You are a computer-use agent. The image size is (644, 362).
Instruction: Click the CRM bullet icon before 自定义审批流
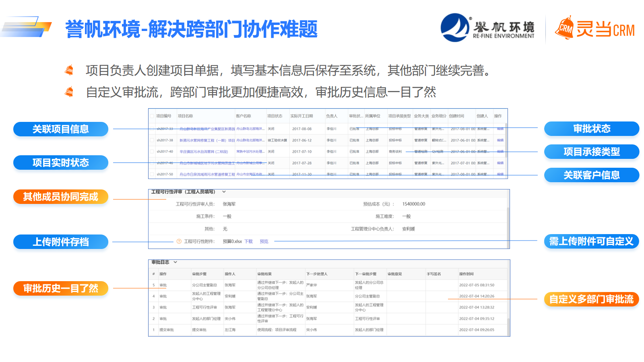pos(69,92)
